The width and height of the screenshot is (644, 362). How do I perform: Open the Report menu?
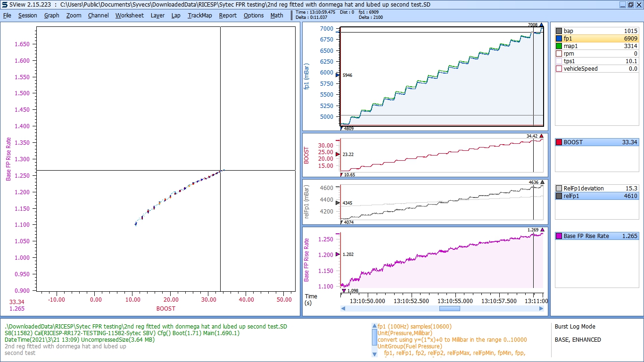(x=228, y=15)
